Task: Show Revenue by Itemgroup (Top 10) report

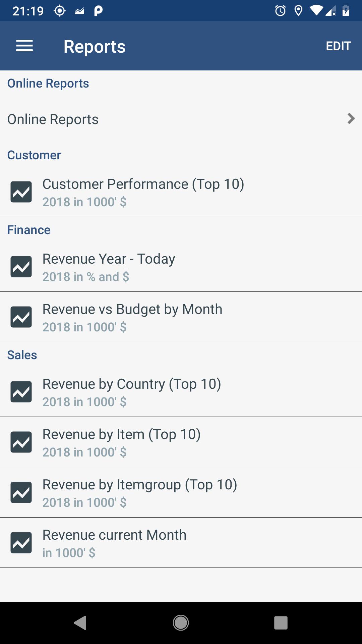Action: point(139,485)
